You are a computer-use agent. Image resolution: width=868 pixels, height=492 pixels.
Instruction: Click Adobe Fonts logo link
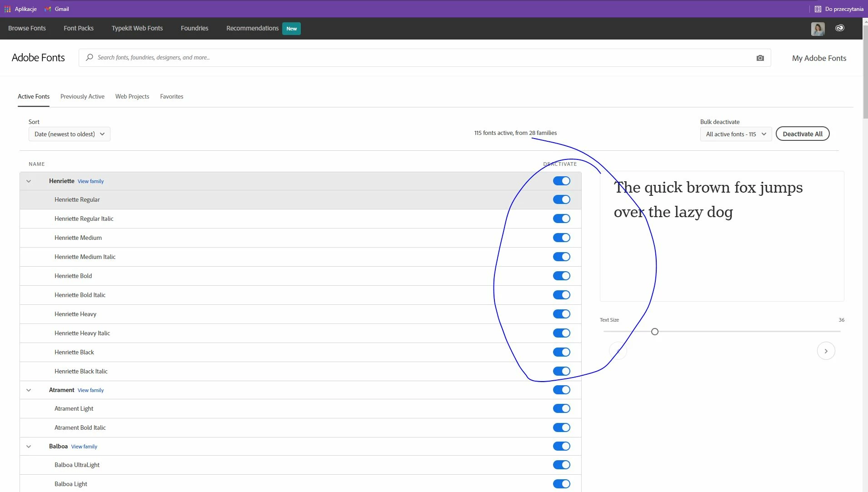click(x=38, y=58)
